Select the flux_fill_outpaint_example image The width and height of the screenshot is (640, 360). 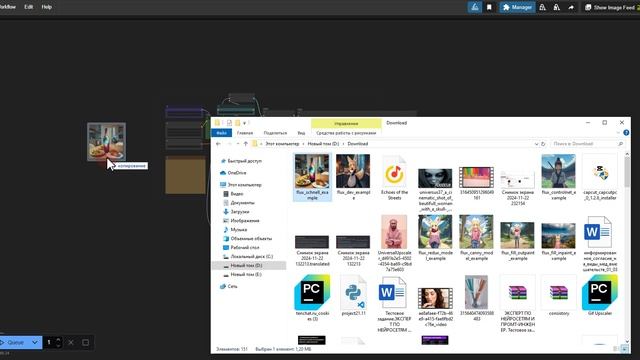click(517, 241)
